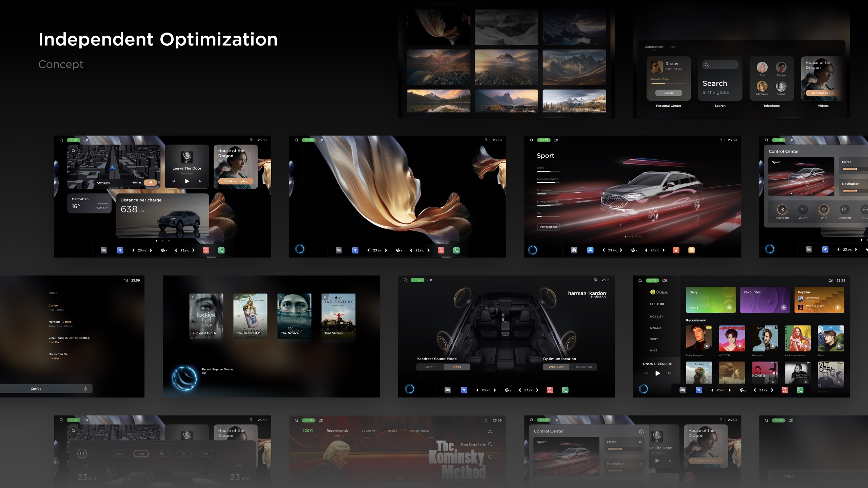
Task: Tap the blue assistant orb beside Recent Popular Movies
Action: click(184, 379)
